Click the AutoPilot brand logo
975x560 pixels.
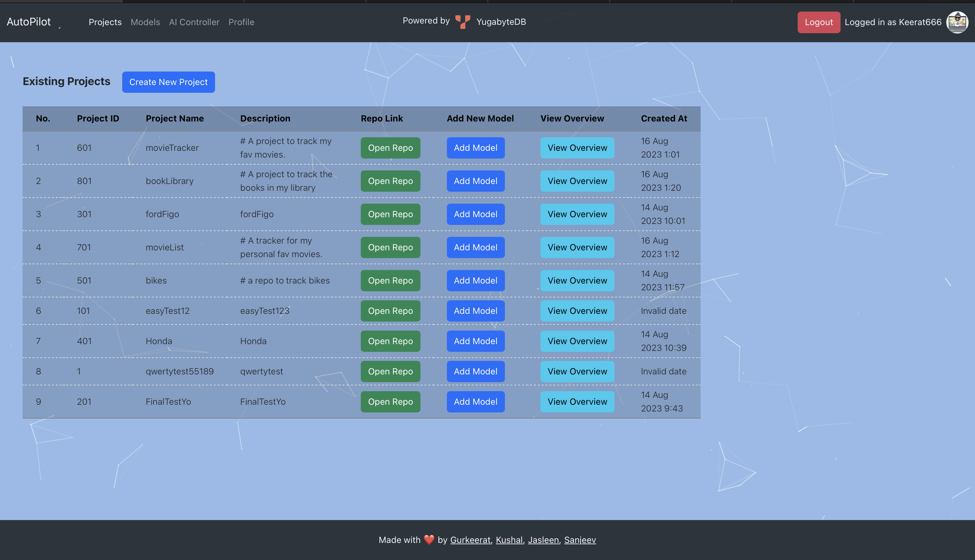coord(29,22)
